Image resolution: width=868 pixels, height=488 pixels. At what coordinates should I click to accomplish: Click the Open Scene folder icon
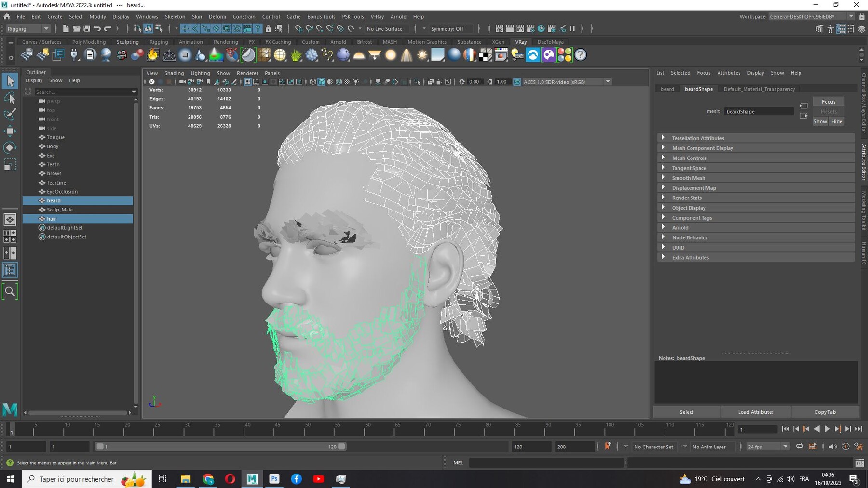coord(76,29)
